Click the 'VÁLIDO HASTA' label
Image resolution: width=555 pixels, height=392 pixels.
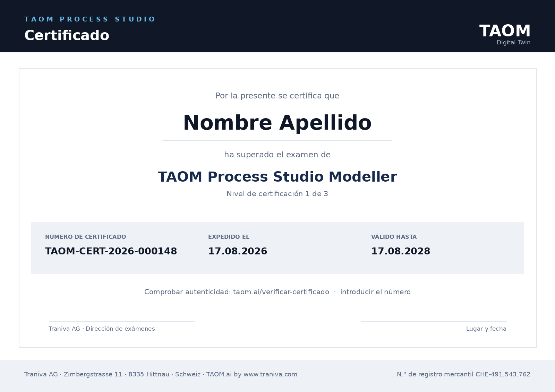click(x=394, y=237)
